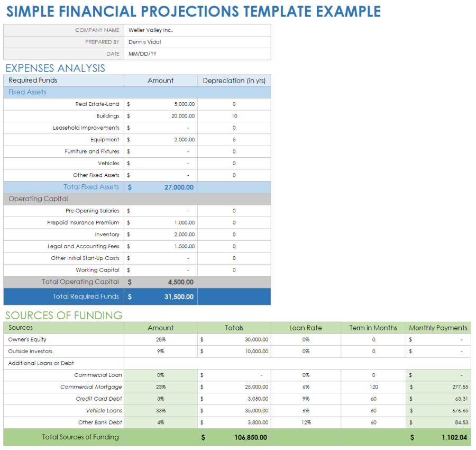
Task: Click the MM/DD/YY date field
Action: point(142,54)
